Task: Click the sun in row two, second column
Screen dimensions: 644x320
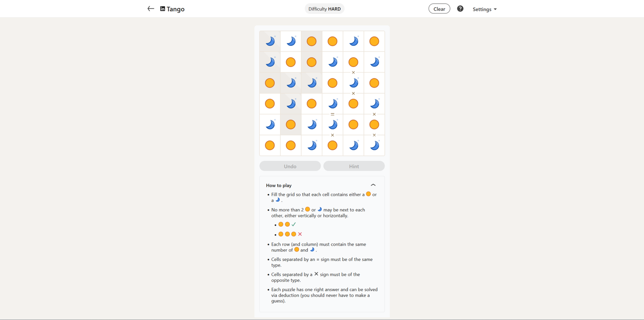Action: pos(291,62)
